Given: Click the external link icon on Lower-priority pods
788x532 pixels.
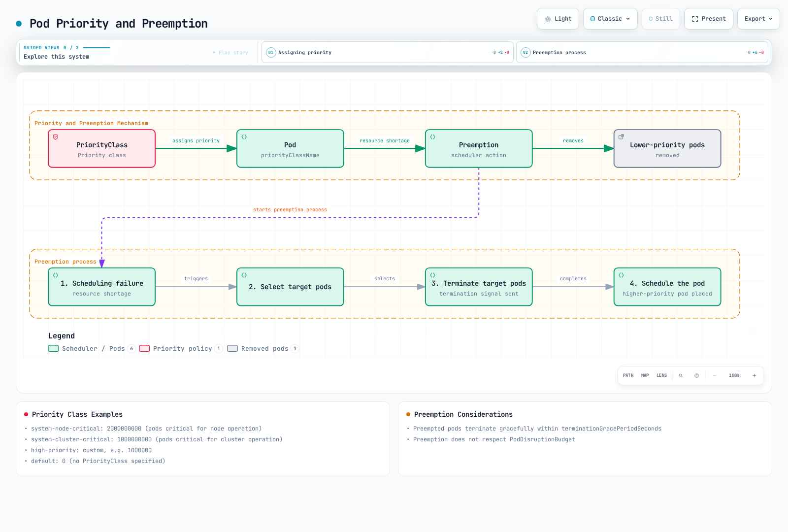Looking at the screenshot, I should [x=622, y=137].
